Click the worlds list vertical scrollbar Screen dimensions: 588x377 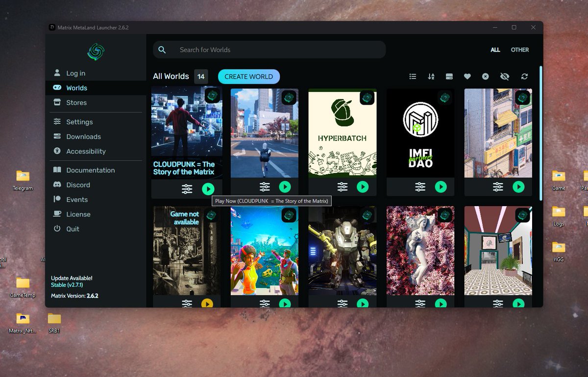point(541,133)
